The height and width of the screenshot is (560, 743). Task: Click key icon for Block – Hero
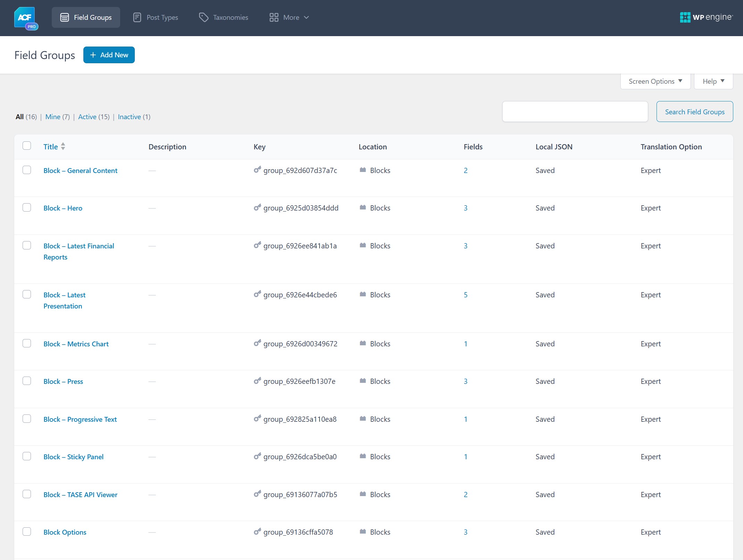(x=257, y=208)
